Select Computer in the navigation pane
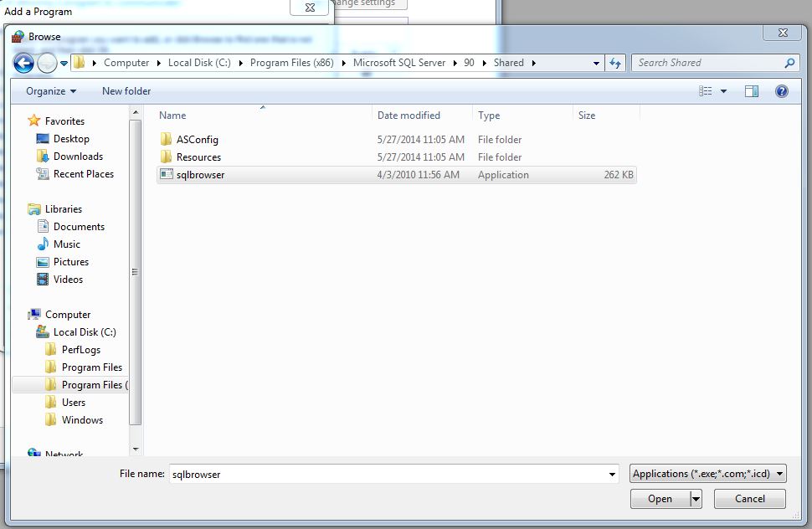The height and width of the screenshot is (529, 812). pyautogui.click(x=67, y=315)
